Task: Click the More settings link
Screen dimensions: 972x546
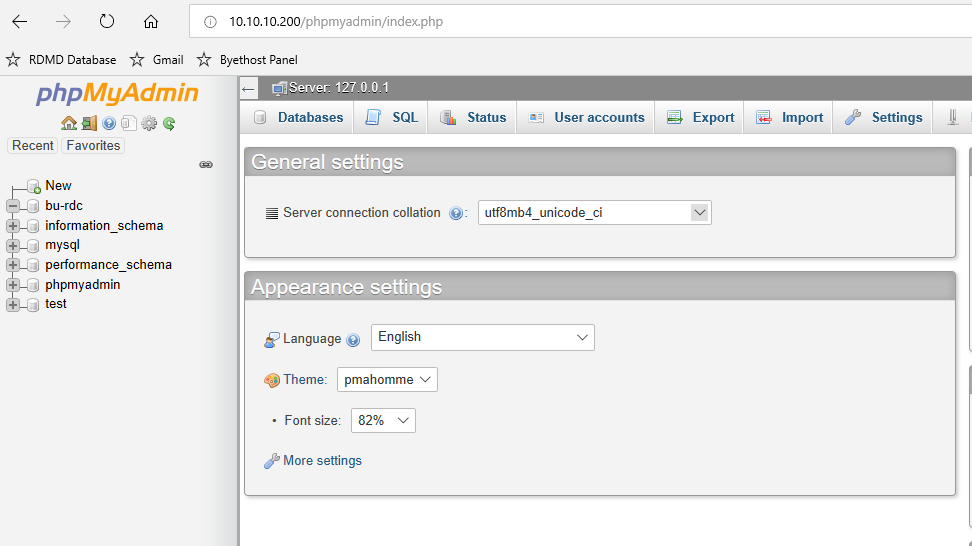Action: click(322, 460)
